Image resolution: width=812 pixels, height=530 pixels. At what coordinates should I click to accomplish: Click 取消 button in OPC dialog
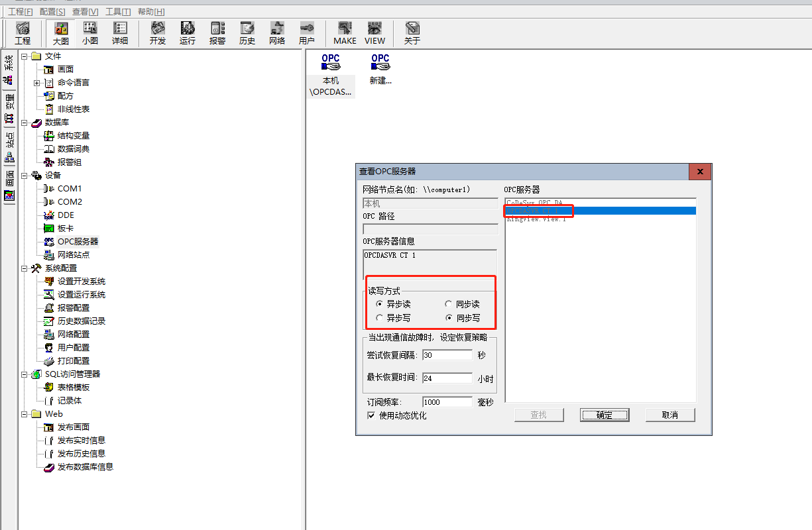click(x=670, y=415)
